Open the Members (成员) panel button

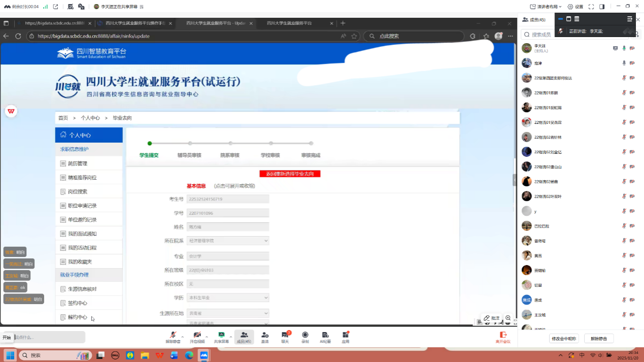244,337
